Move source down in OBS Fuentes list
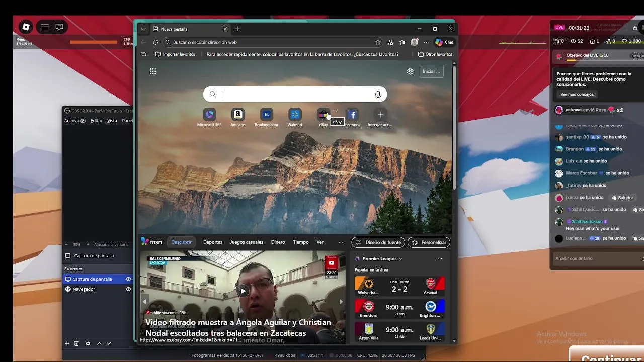The width and height of the screenshot is (644, 362). (x=108, y=343)
